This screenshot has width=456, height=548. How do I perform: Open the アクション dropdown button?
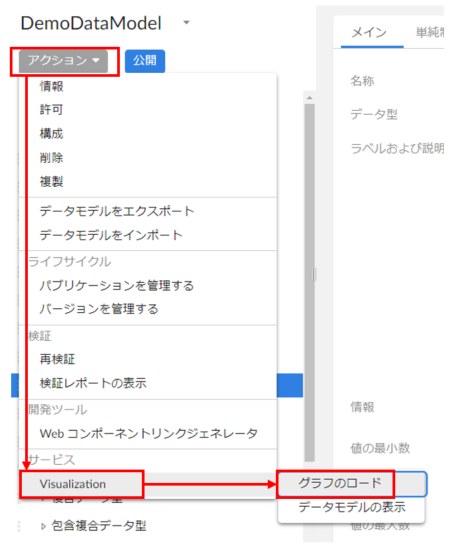63,61
